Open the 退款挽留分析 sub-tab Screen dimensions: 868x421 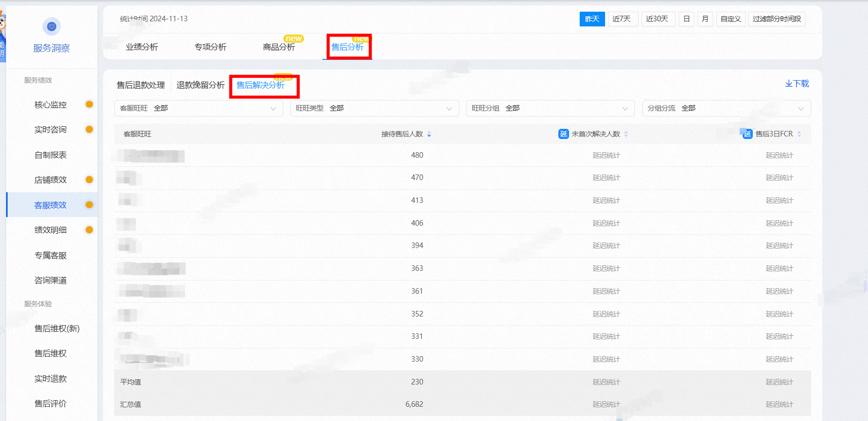click(201, 85)
